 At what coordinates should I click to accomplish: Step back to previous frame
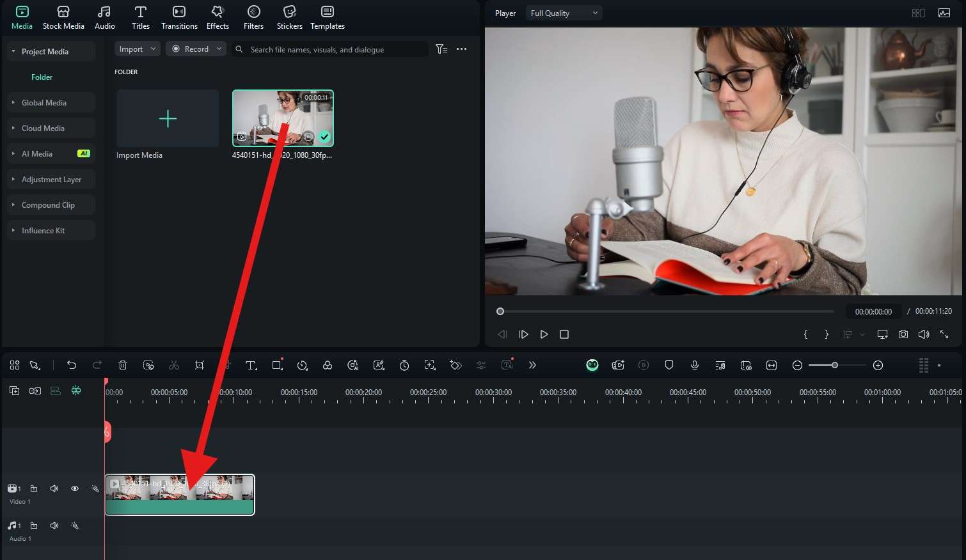[x=502, y=334]
